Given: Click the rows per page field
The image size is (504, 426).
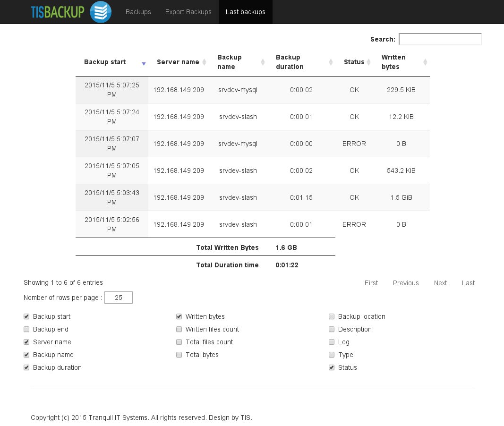Looking at the screenshot, I should click(x=119, y=298).
